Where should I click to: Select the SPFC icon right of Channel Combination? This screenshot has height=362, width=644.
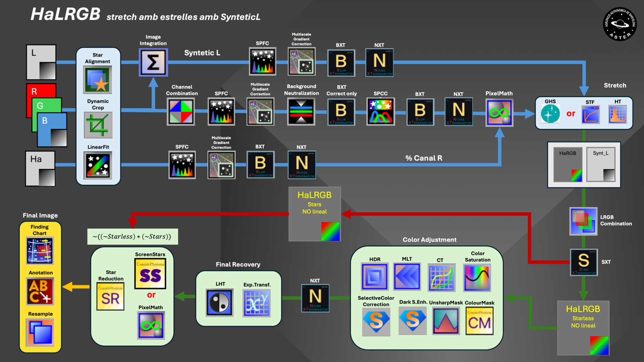tap(221, 112)
